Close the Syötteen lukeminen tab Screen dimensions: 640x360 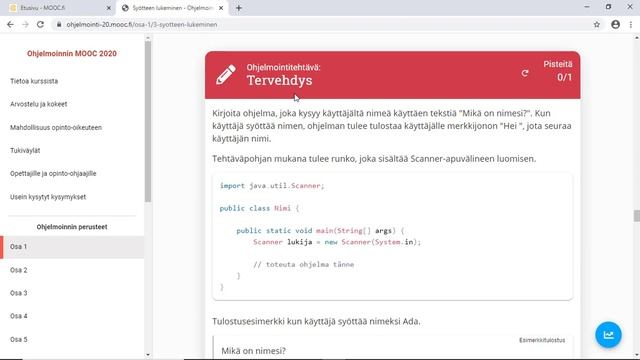221,8
